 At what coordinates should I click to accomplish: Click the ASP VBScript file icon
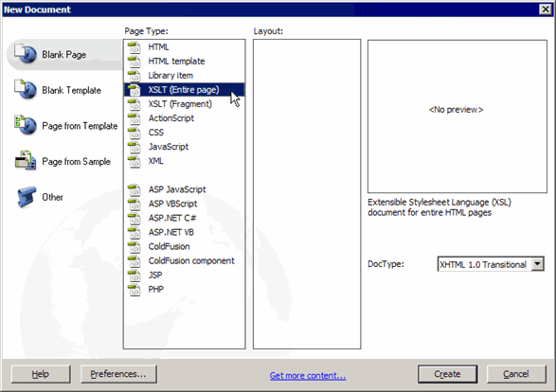click(x=135, y=204)
